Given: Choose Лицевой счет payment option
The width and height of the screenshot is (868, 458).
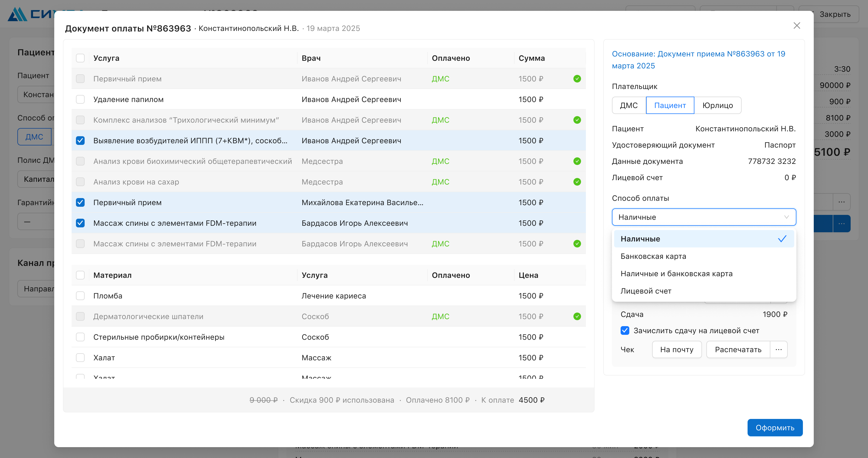Looking at the screenshot, I should click(x=704, y=291).
